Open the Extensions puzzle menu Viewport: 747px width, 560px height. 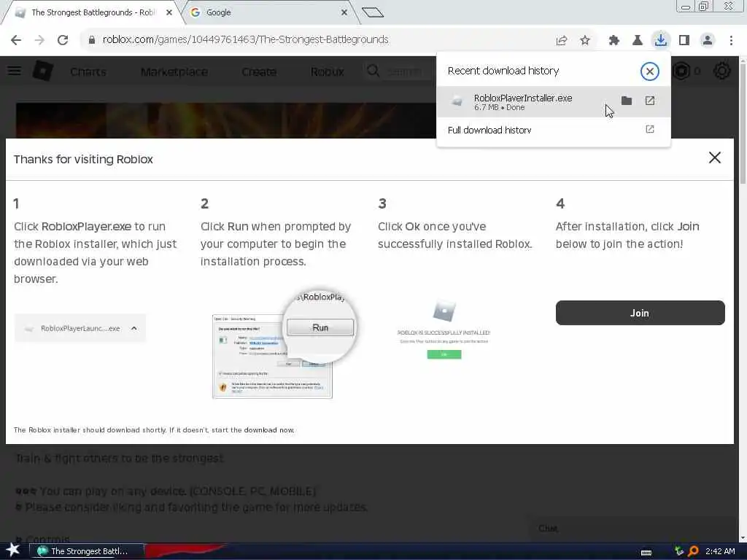pyautogui.click(x=614, y=41)
